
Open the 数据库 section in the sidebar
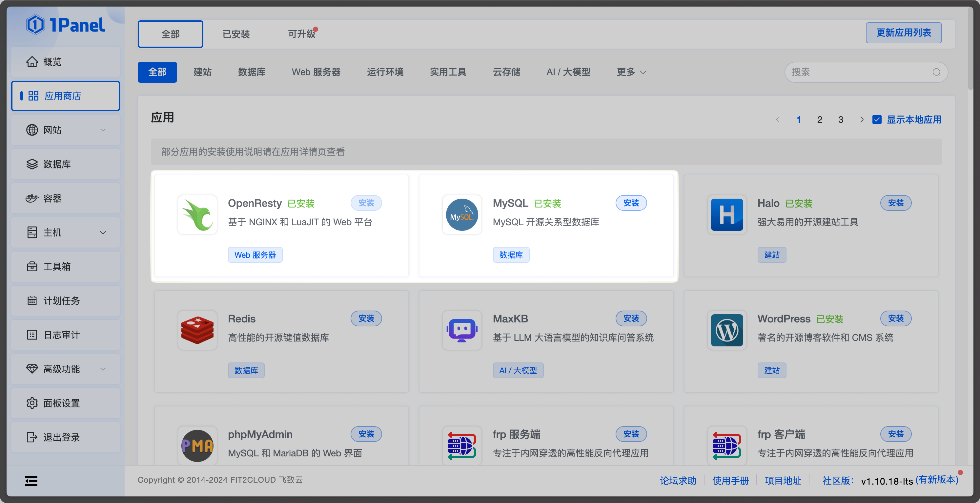click(57, 164)
